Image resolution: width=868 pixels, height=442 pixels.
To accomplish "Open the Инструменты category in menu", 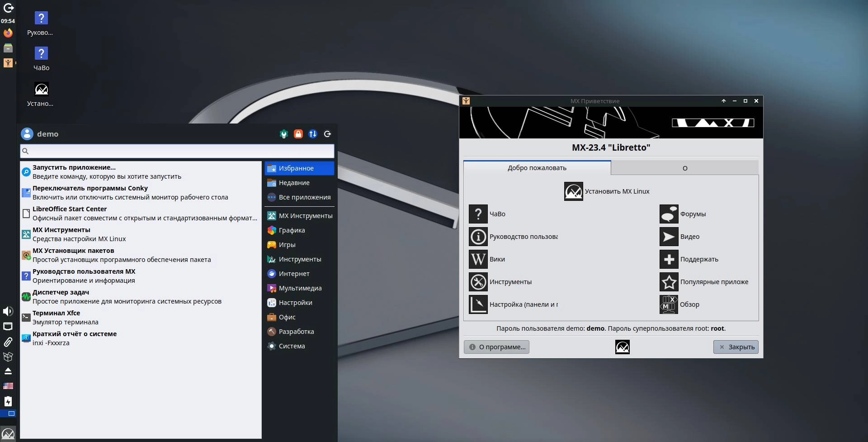I will (x=299, y=259).
